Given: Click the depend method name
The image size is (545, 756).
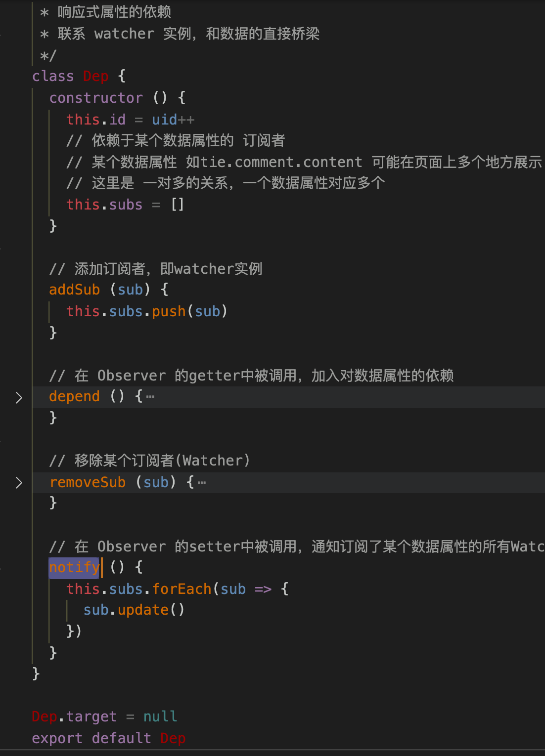Looking at the screenshot, I should click(75, 397).
